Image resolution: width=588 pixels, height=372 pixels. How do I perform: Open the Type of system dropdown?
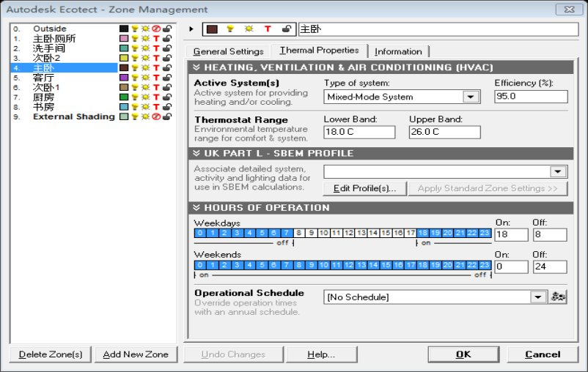pos(471,97)
